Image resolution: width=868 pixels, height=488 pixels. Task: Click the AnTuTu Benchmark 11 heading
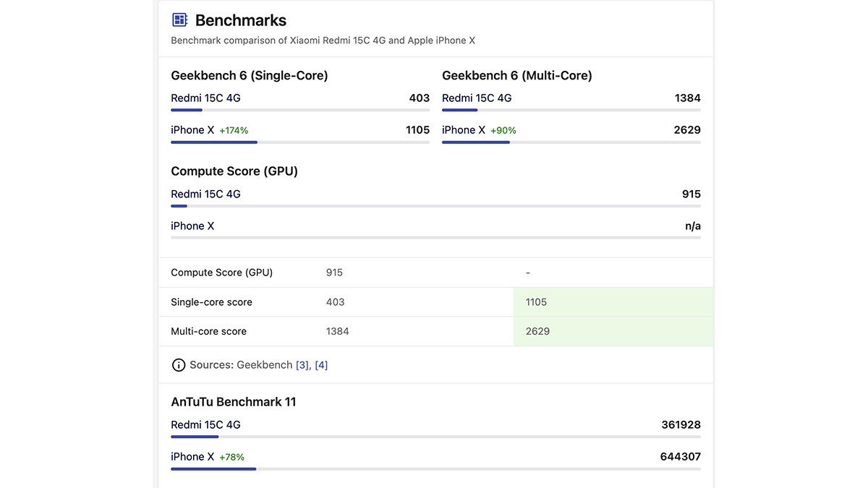click(x=233, y=401)
